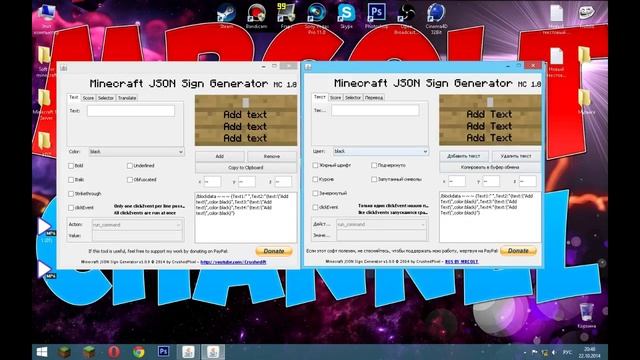Screen dimensions: 640x360
Task: Switch to the Translate tab
Action: (x=127, y=98)
